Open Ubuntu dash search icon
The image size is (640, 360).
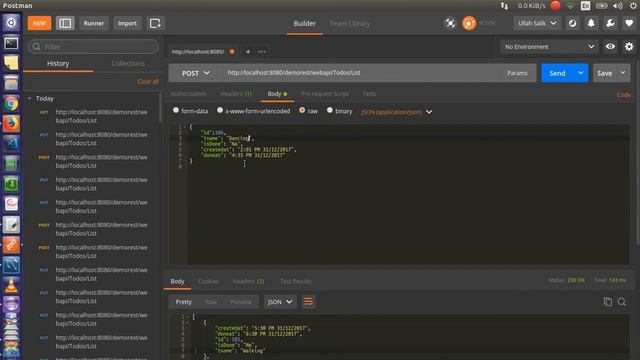point(11,22)
